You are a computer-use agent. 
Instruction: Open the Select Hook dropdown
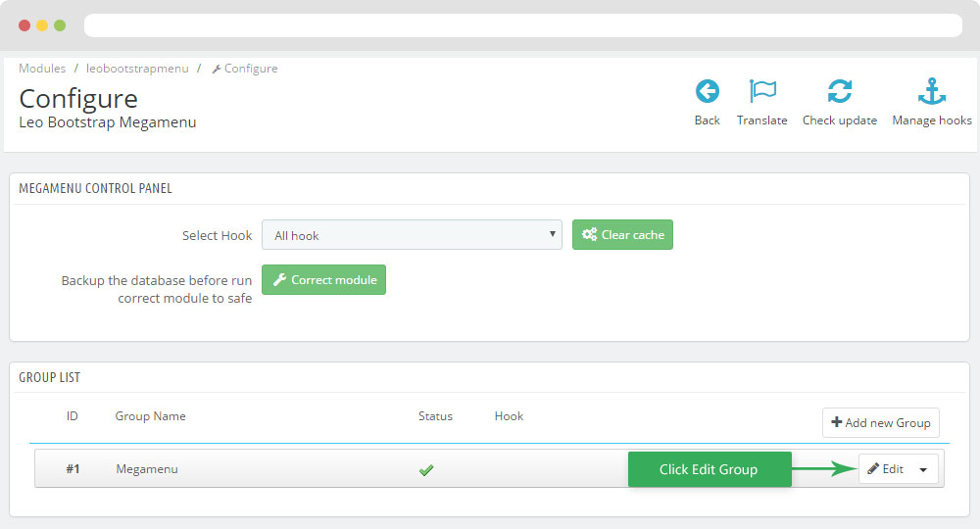pyautogui.click(x=412, y=235)
